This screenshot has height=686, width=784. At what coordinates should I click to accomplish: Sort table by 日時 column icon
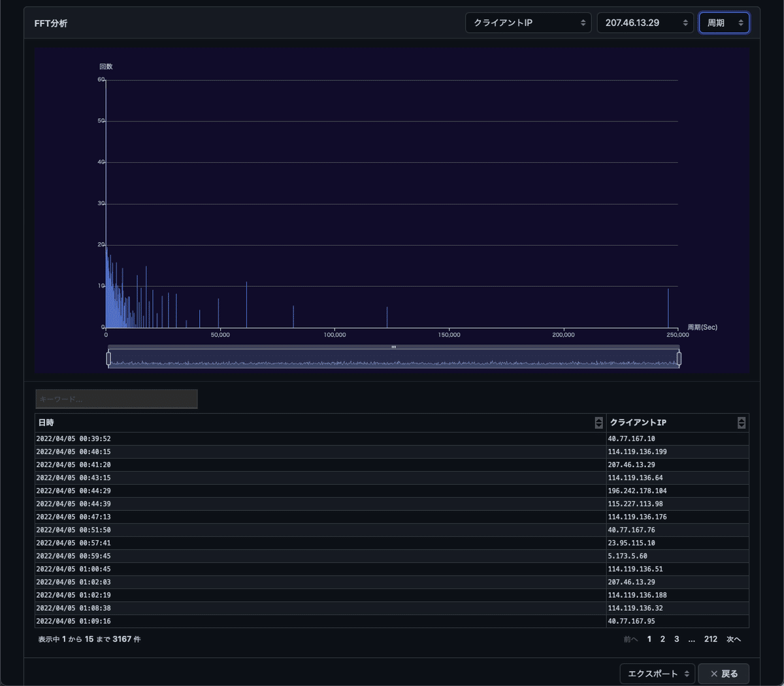coord(598,423)
